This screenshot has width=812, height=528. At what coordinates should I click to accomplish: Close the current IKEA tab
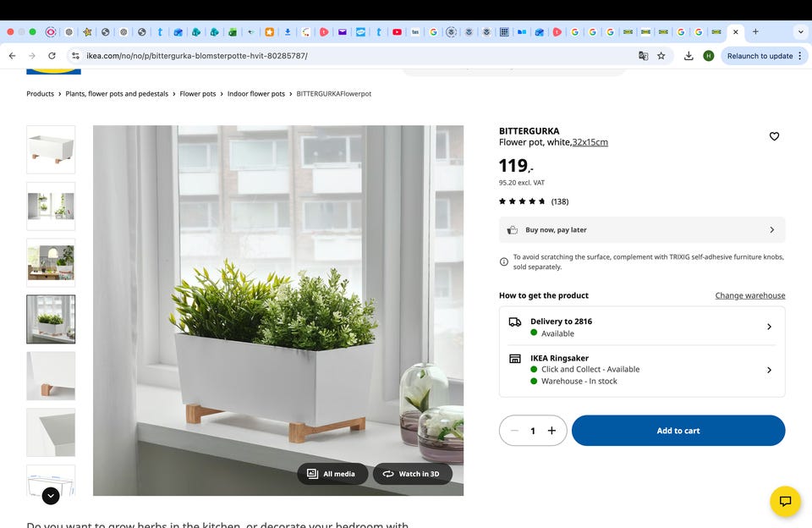(735, 31)
